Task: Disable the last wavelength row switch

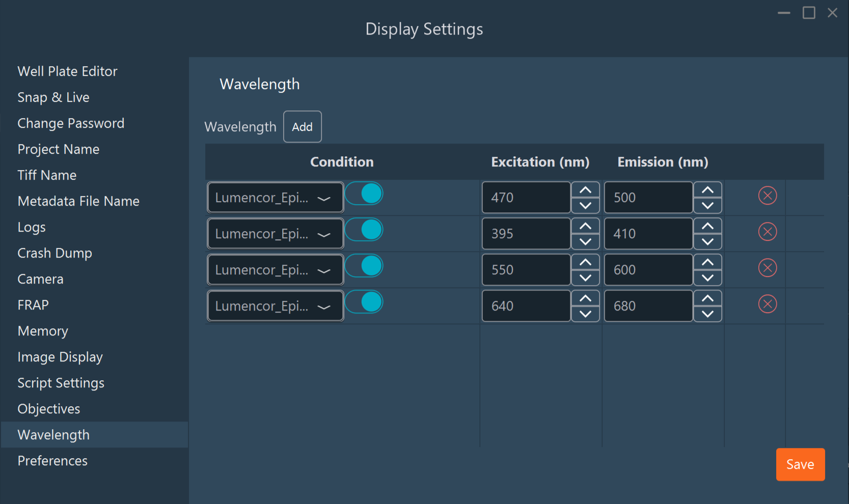Action: pyautogui.click(x=364, y=302)
